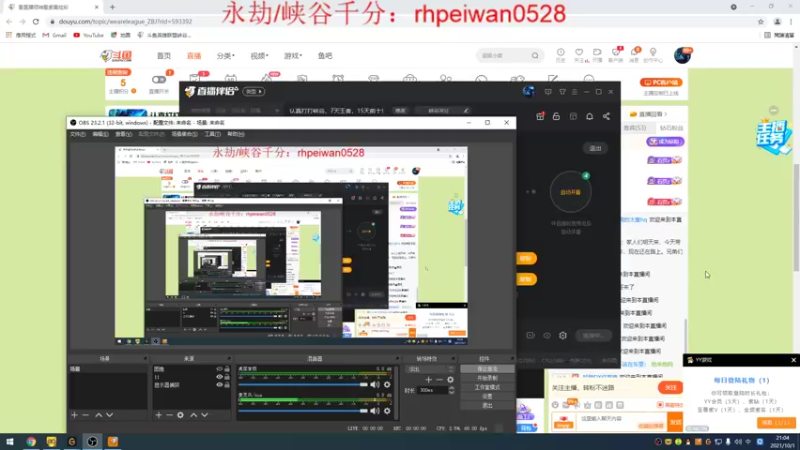The image size is (800, 450).
Task: Open the second OBS menu (Edit)
Action: tap(101, 134)
